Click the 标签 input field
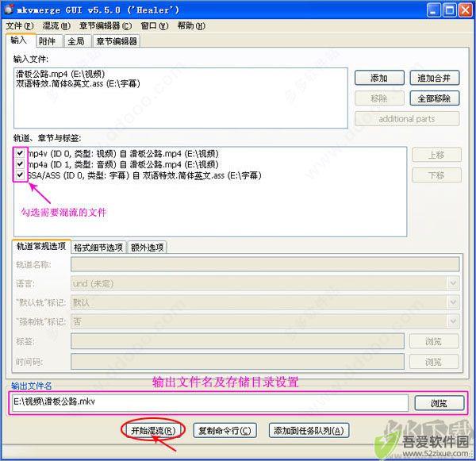 tap(237, 341)
